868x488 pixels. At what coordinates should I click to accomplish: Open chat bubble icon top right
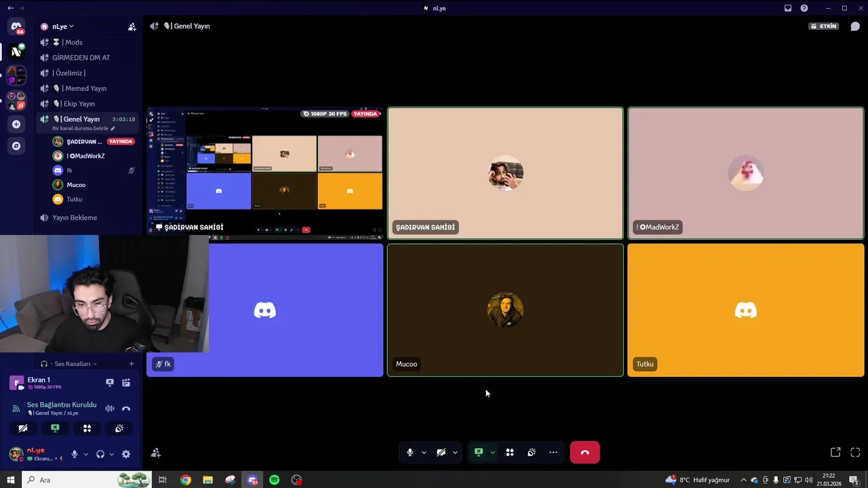(855, 26)
